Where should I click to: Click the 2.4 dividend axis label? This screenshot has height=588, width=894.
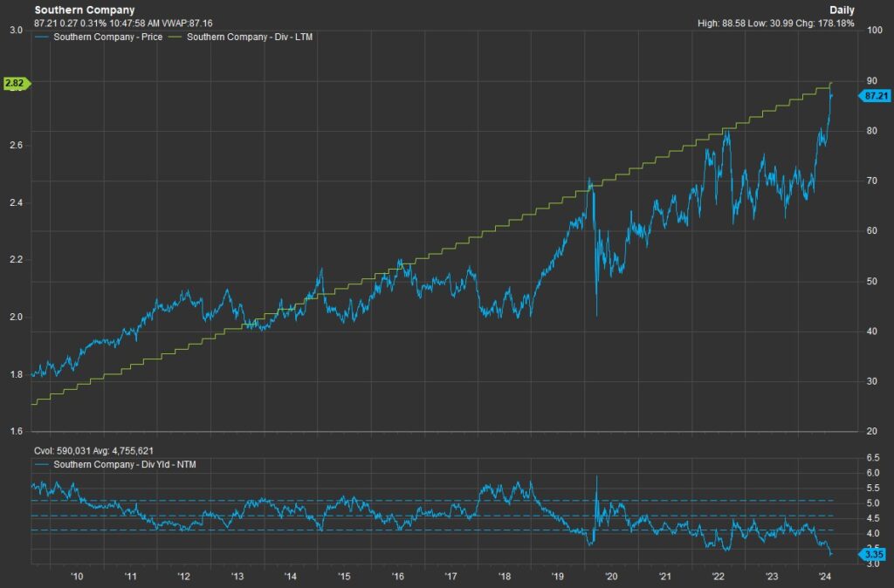(17, 203)
